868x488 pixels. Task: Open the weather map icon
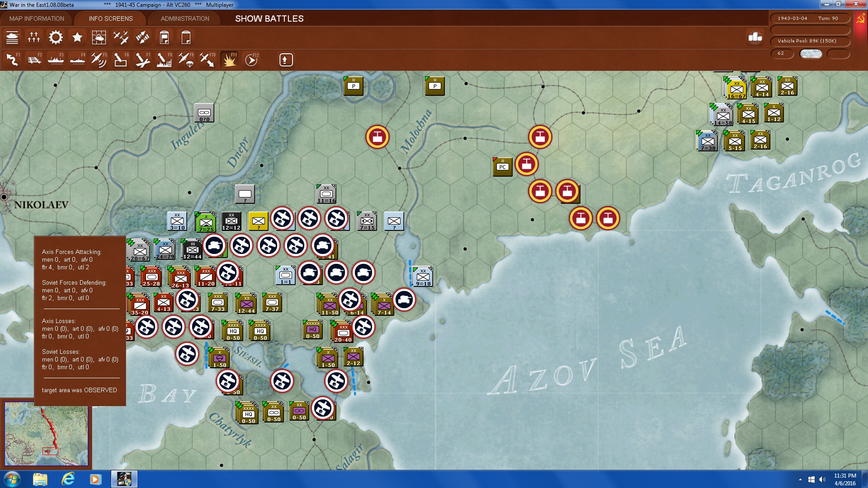tap(99, 38)
